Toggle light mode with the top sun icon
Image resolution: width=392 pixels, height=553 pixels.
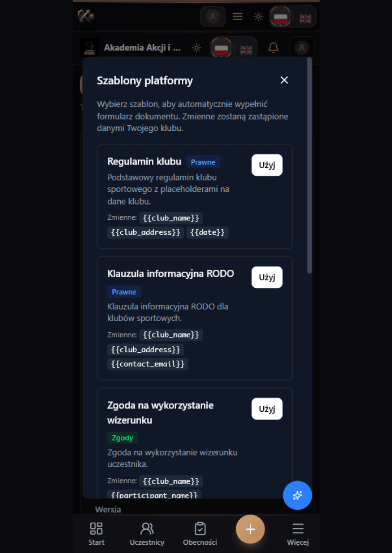(258, 17)
